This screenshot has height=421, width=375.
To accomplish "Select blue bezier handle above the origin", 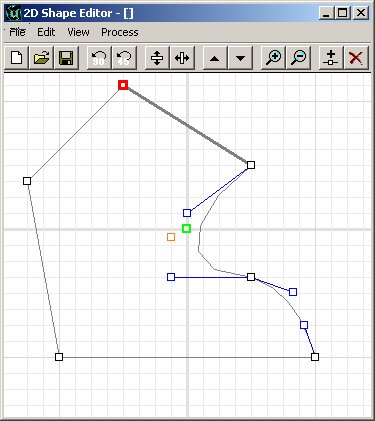I will [x=187, y=213].
